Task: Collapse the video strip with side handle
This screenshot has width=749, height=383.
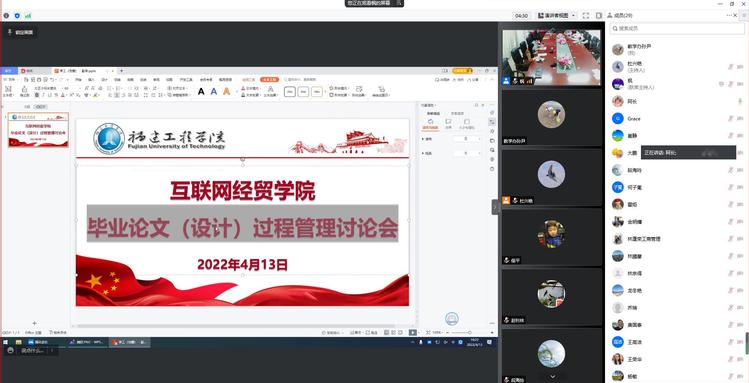Action: (495, 207)
